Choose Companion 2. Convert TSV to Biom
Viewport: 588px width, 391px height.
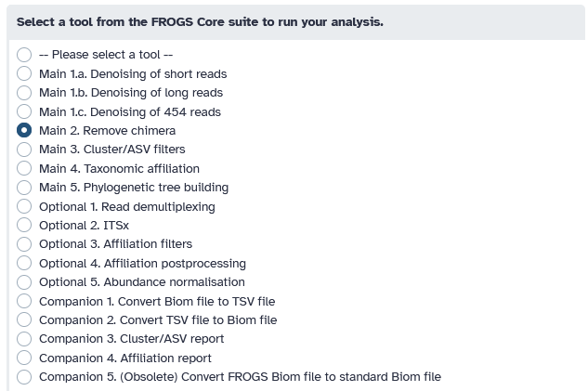point(24,319)
